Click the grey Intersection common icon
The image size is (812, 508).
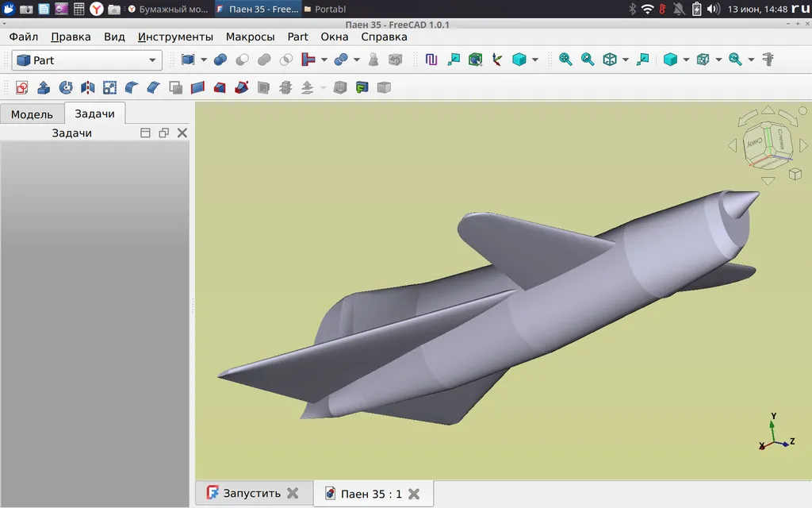click(285, 60)
